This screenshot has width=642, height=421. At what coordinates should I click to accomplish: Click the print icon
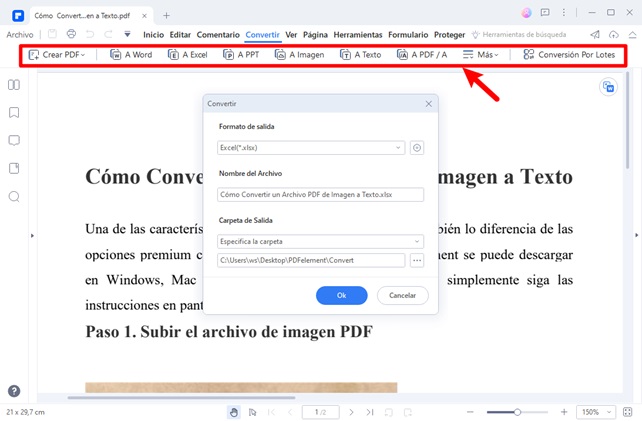coord(71,34)
